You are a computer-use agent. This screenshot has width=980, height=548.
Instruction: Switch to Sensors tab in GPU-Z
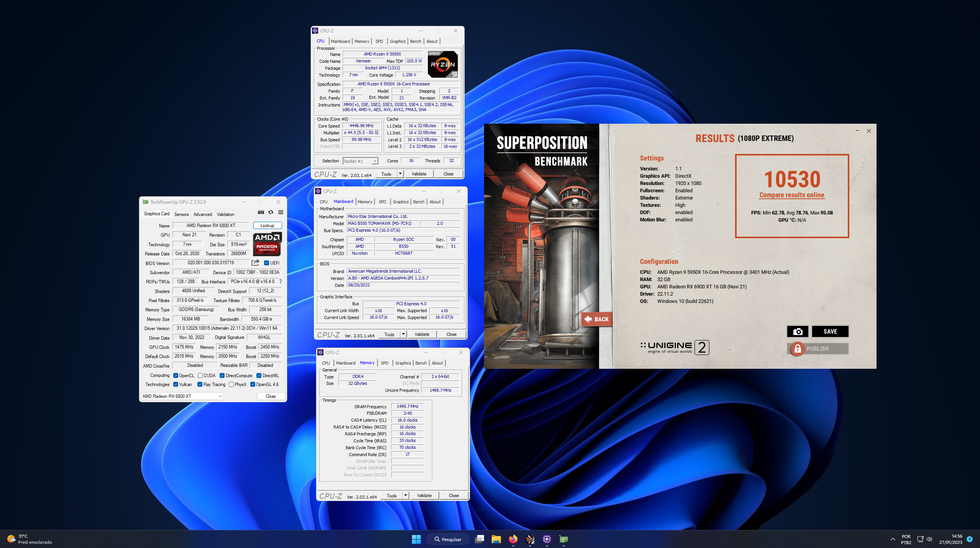tap(181, 214)
